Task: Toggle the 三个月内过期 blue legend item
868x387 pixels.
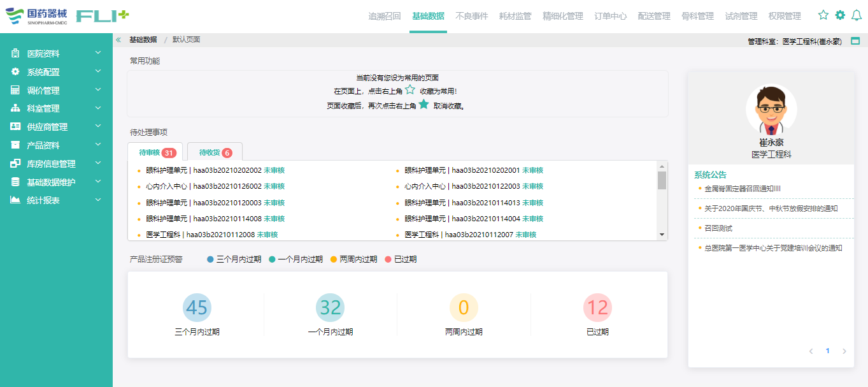Action: point(234,259)
